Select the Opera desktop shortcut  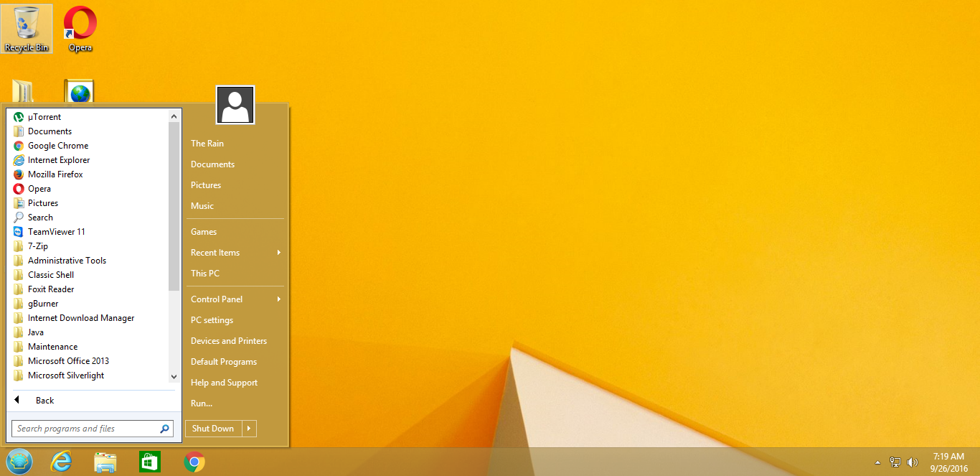(80, 29)
